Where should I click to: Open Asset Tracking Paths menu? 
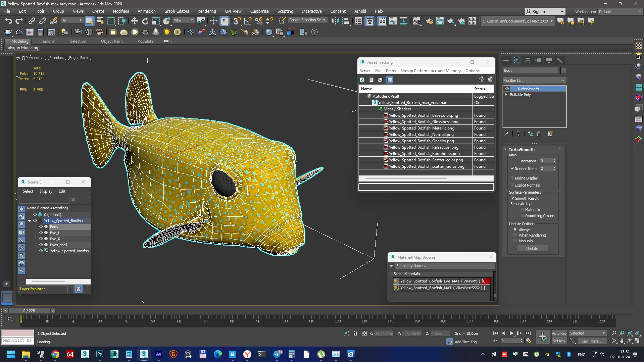[x=391, y=71]
